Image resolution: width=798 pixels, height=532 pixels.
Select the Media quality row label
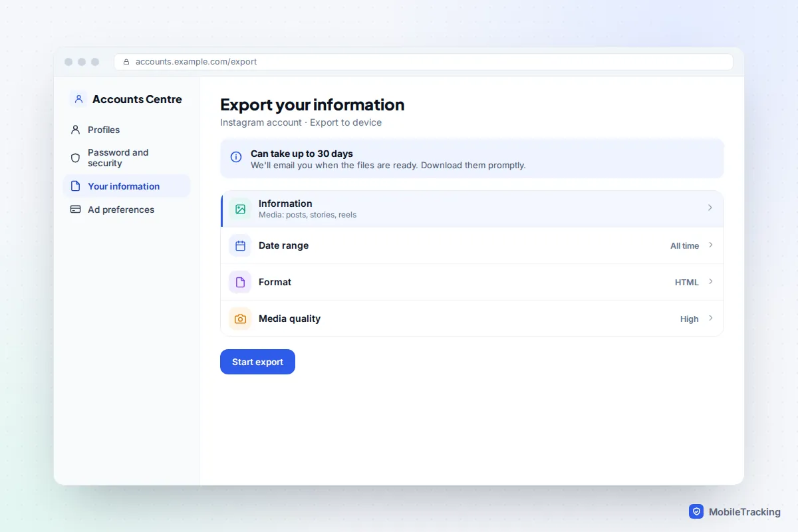pos(289,319)
